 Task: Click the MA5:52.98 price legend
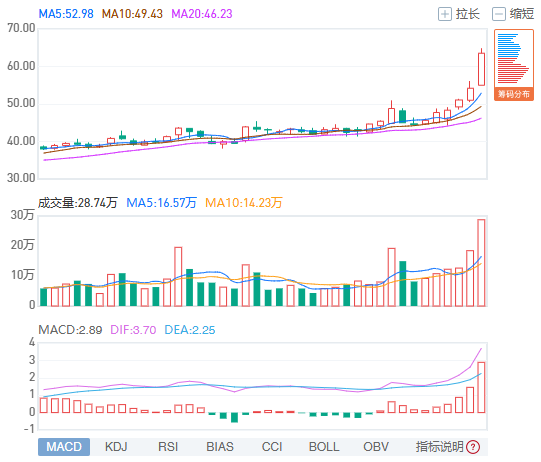tap(66, 14)
